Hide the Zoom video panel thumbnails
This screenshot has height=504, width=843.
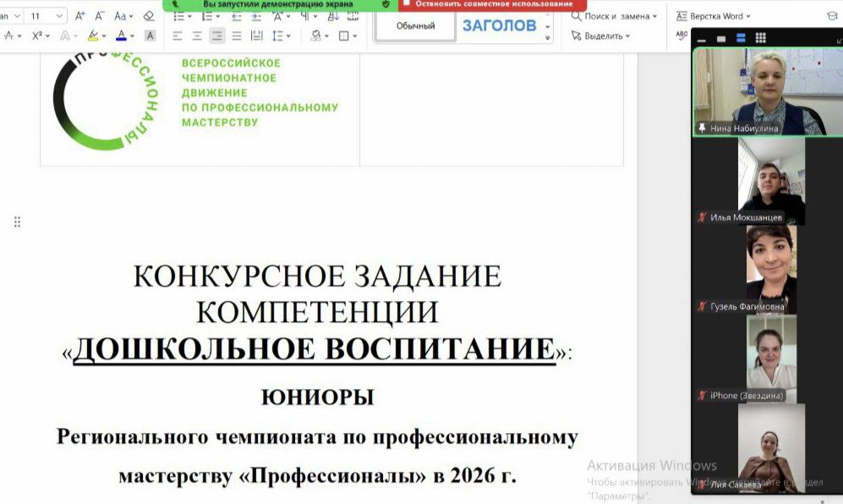(x=701, y=38)
